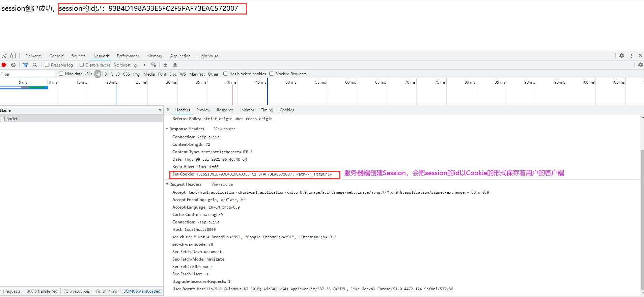Image resolution: width=644 pixels, height=297 pixels.
Task: Filter requests by CSS type
Action: [x=127, y=74]
